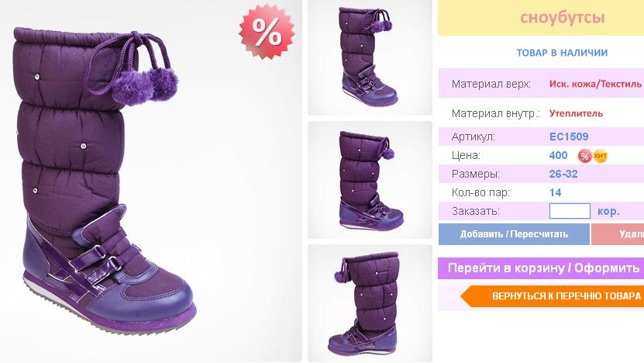Click the 'ТОВАР В НАЛИЧИИ' status text
Image resolution: width=644 pixels, height=363 pixels.
click(x=562, y=53)
